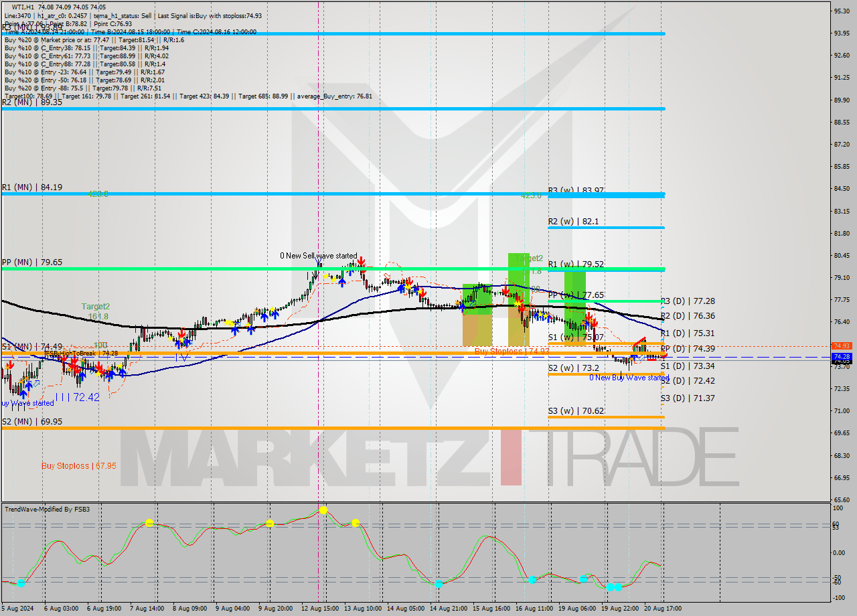Click the S1 (D) | 73.34 label
Viewport: 857px width, 616px height.
click(688, 366)
